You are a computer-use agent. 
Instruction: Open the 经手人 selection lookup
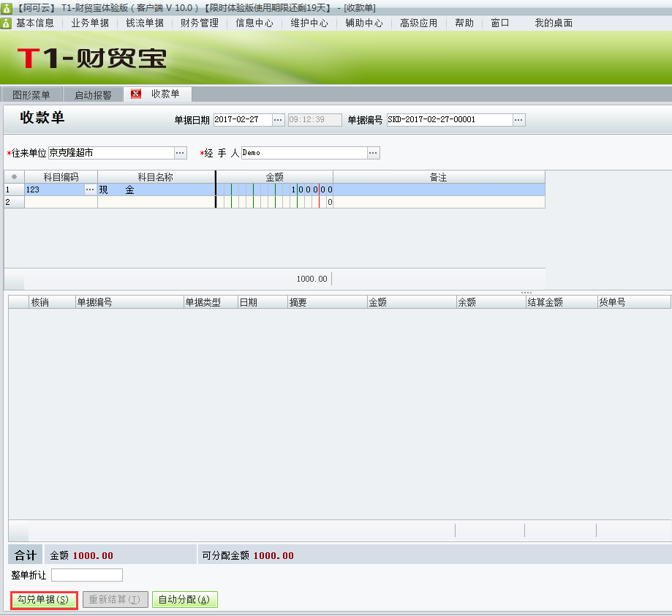coord(373,153)
